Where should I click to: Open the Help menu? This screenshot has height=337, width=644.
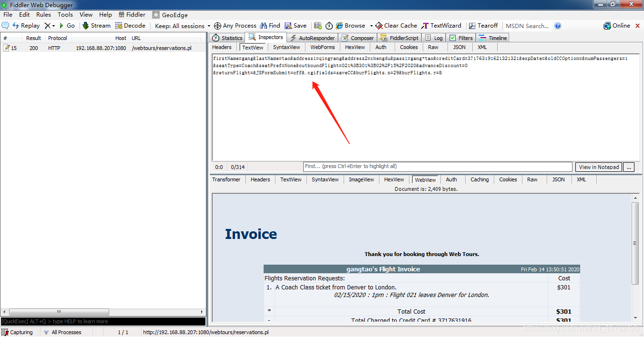tap(105, 15)
